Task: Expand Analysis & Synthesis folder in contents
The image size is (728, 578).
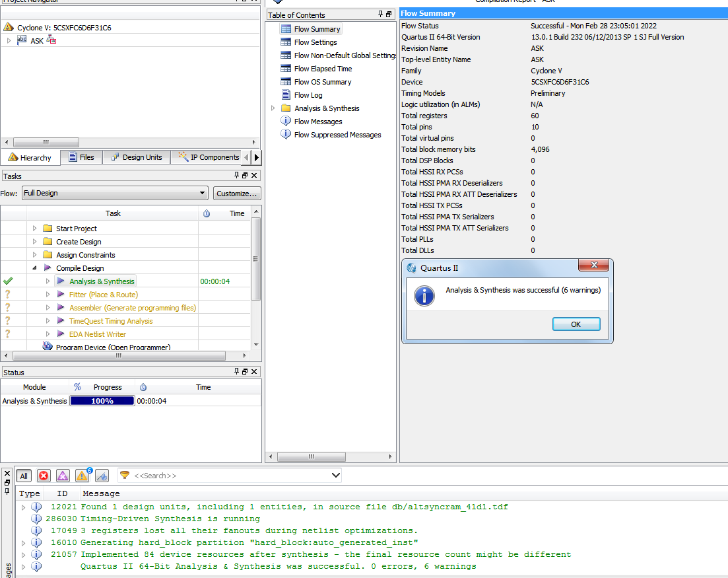Action: click(273, 108)
